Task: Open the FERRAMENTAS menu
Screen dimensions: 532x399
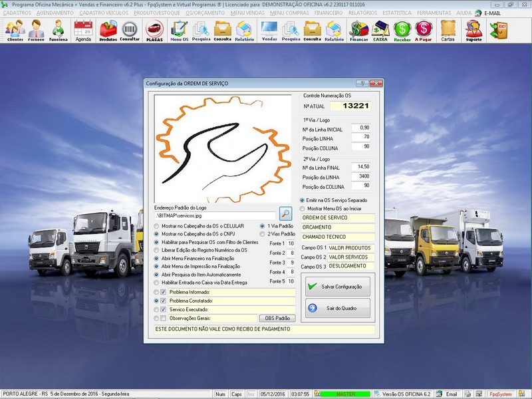Action: point(434,13)
